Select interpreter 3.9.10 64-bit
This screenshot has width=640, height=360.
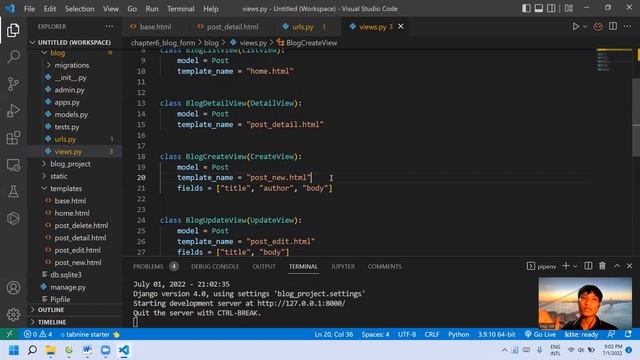tap(496, 334)
